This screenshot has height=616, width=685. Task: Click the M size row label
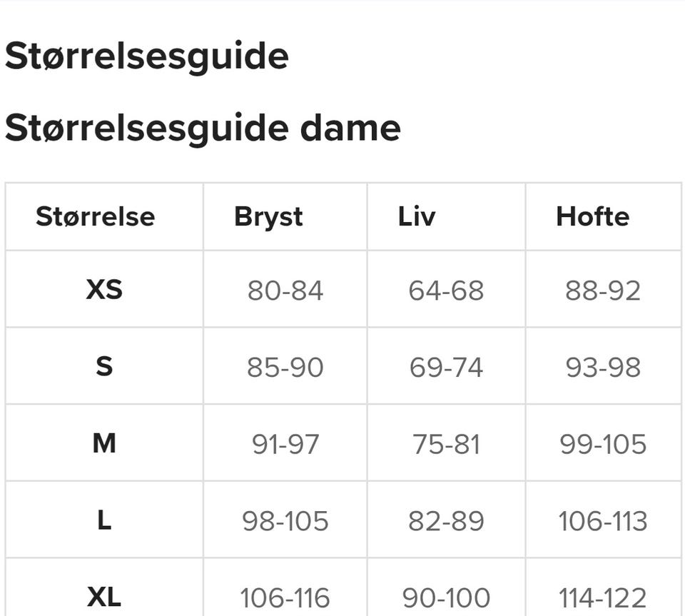tap(104, 443)
